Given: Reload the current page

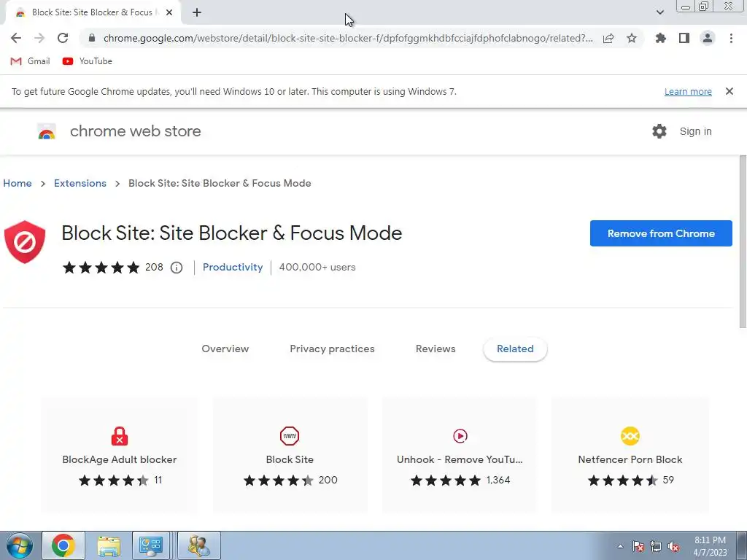Looking at the screenshot, I should tap(63, 38).
